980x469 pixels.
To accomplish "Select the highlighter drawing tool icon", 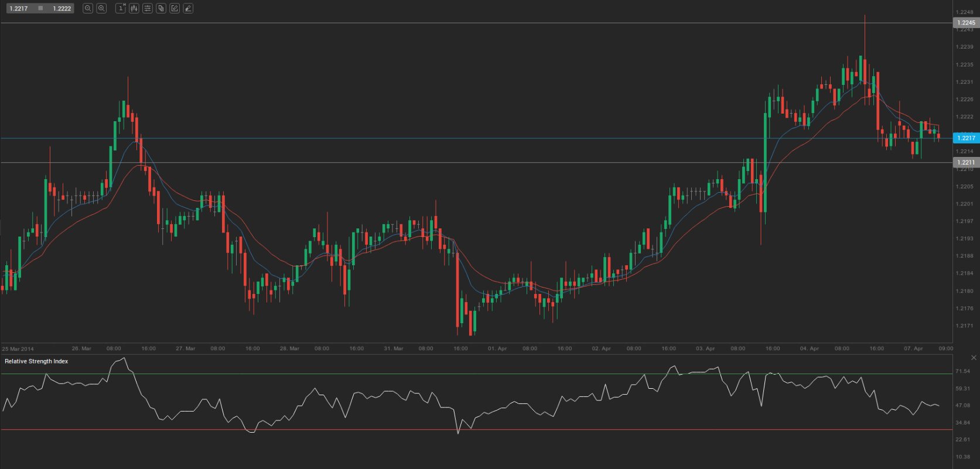I will [188, 8].
